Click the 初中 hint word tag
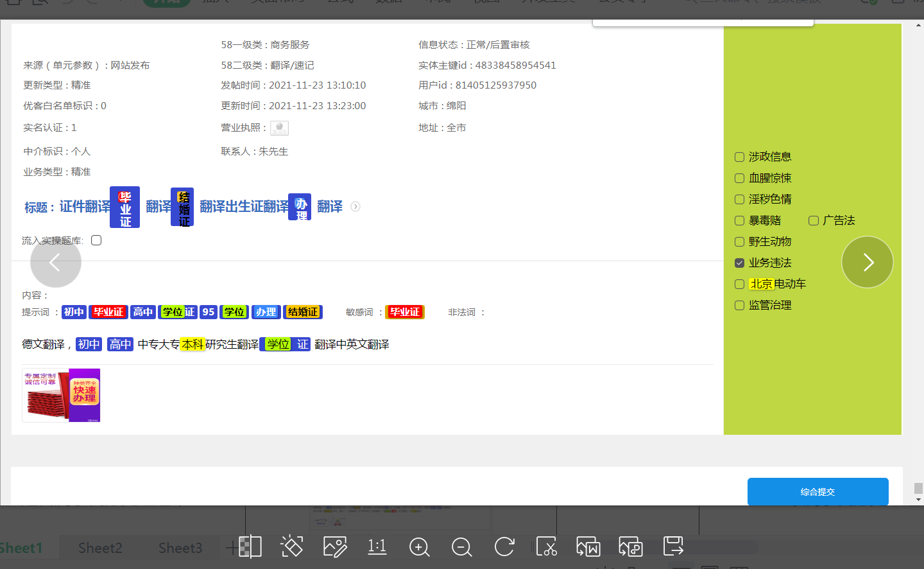Image resolution: width=924 pixels, height=569 pixels. point(74,312)
